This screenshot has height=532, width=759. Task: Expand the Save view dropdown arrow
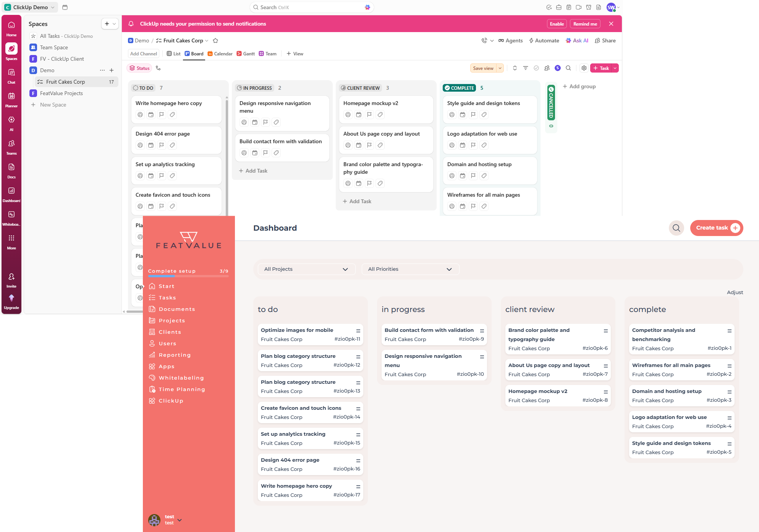point(500,68)
